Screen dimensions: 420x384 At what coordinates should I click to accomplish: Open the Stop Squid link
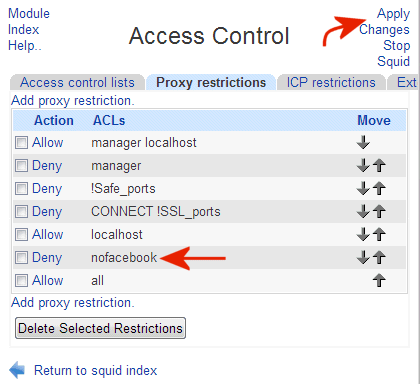coord(394,53)
